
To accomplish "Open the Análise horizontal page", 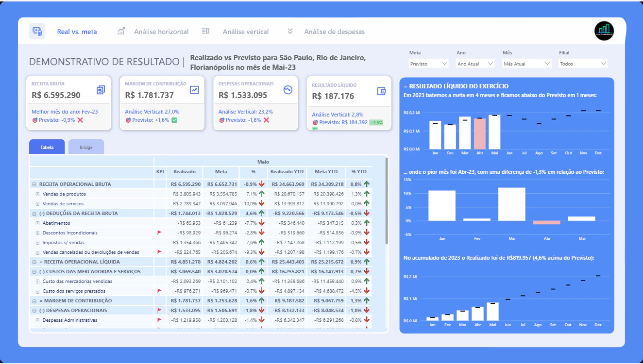I will [161, 32].
